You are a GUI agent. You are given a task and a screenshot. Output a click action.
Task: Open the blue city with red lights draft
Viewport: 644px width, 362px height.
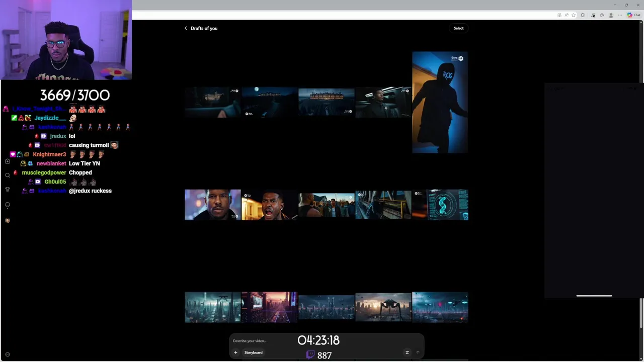click(x=440, y=307)
